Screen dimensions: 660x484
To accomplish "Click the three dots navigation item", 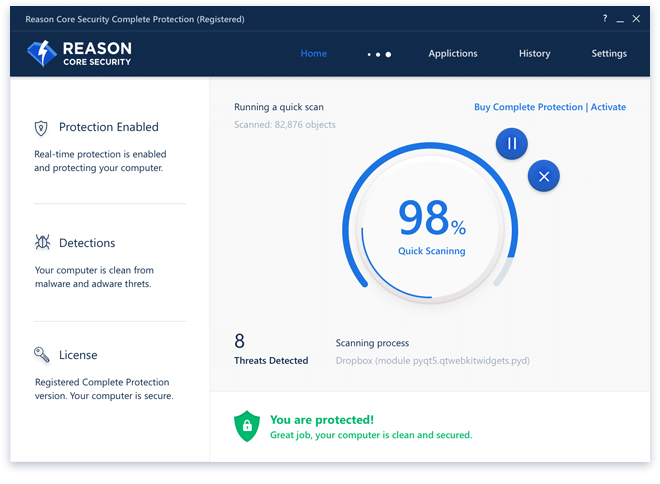I will coord(379,54).
